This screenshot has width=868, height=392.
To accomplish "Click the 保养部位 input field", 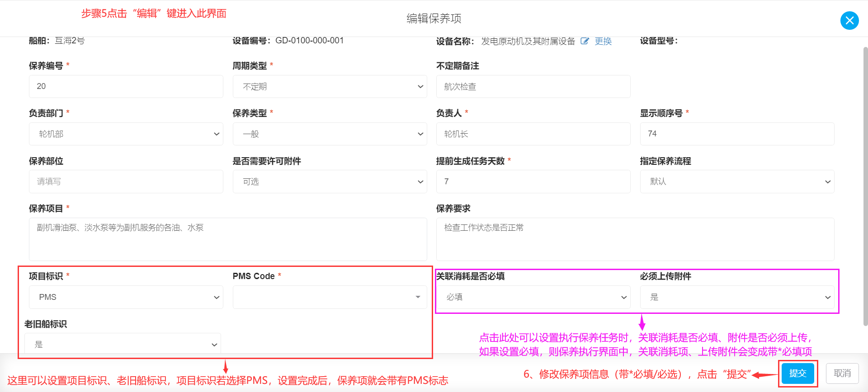I will pyautogui.click(x=126, y=182).
